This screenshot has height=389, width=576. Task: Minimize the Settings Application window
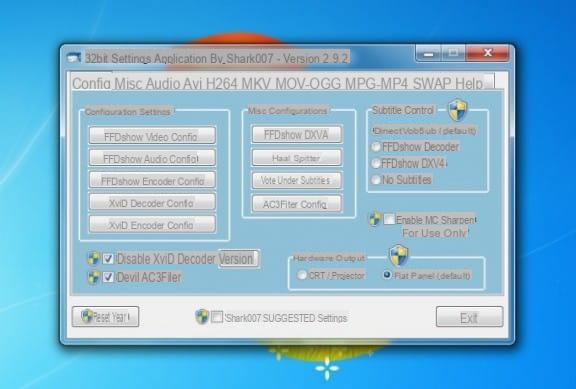428,54
